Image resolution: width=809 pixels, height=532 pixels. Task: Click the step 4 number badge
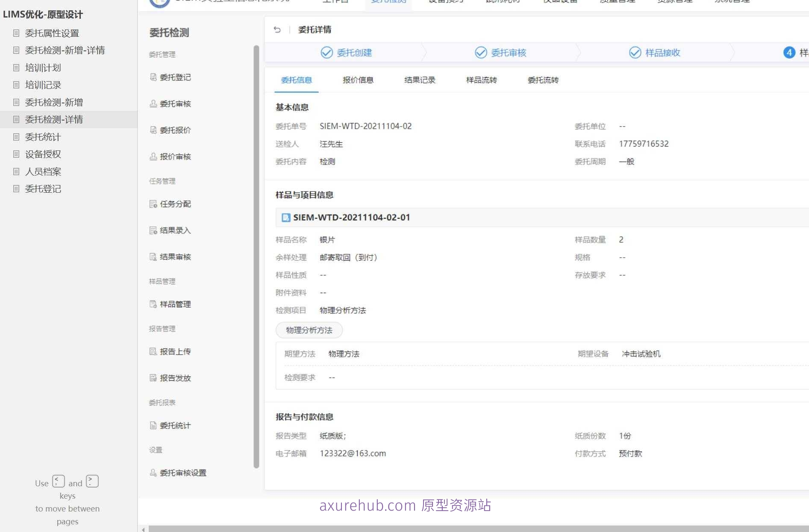point(789,53)
